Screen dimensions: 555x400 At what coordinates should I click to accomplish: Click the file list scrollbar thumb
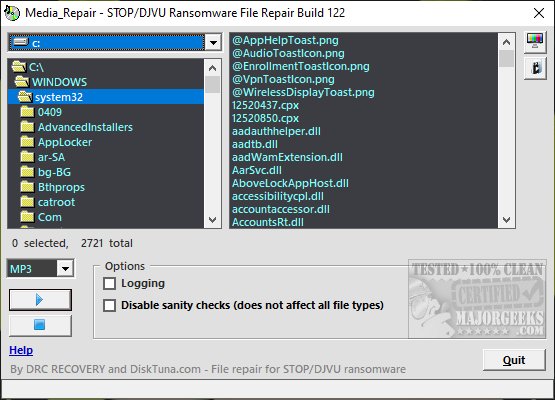tap(507, 58)
